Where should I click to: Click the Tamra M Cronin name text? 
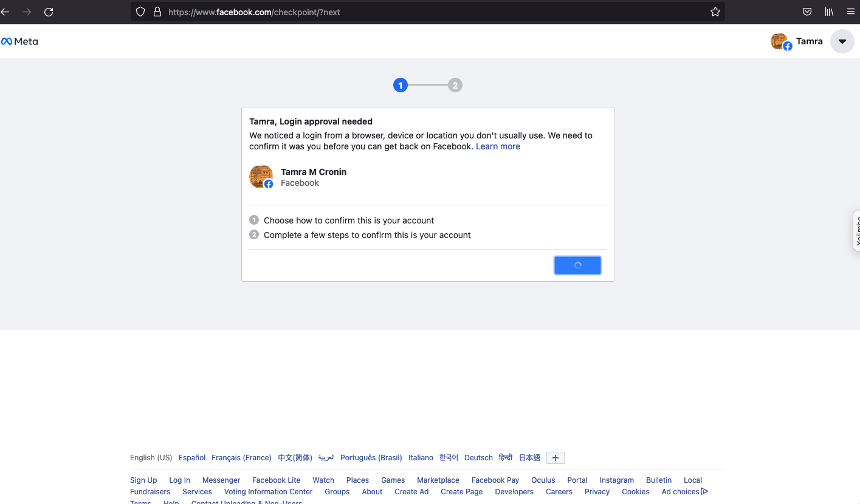point(314,172)
